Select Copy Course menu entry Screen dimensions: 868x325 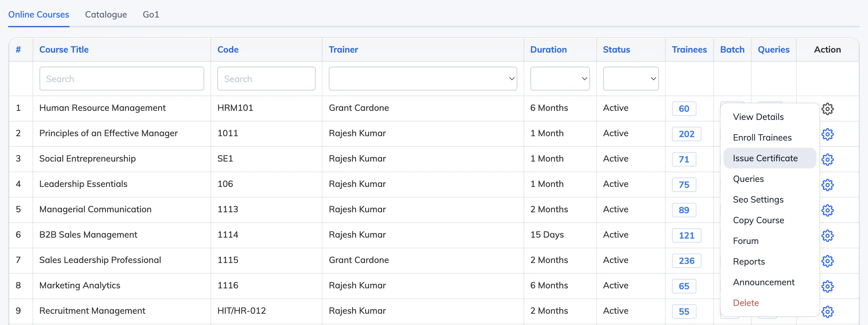(770, 220)
